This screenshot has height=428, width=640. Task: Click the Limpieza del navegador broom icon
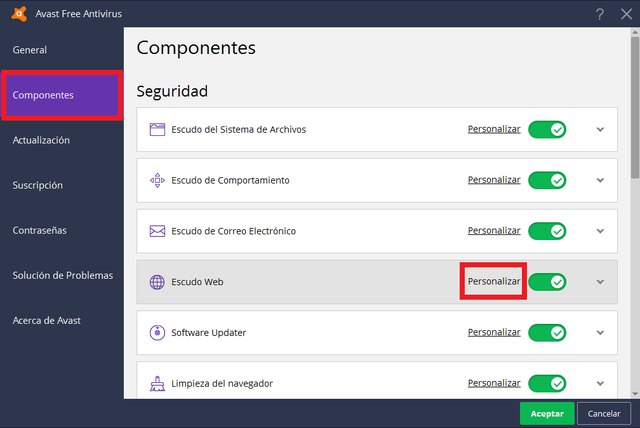point(157,384)
